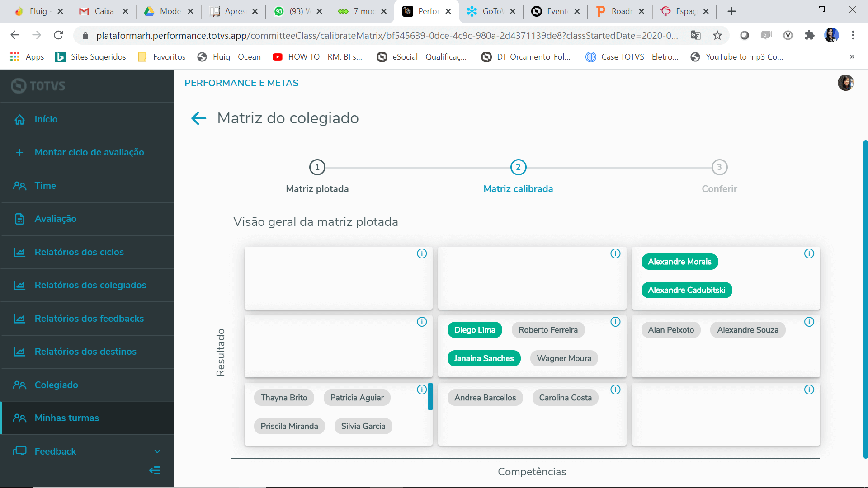
Task: Select the Janaina Sanches chip
Action: [x=484, y=358]
